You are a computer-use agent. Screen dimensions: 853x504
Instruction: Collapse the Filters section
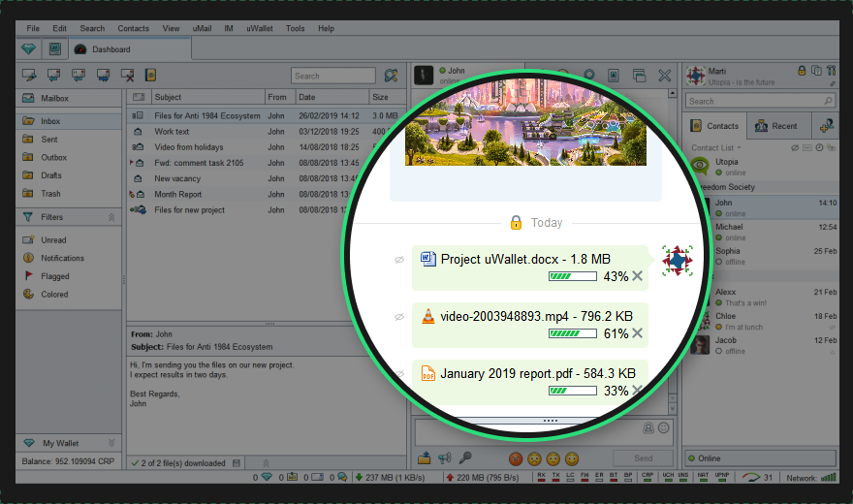pos(111,217)
